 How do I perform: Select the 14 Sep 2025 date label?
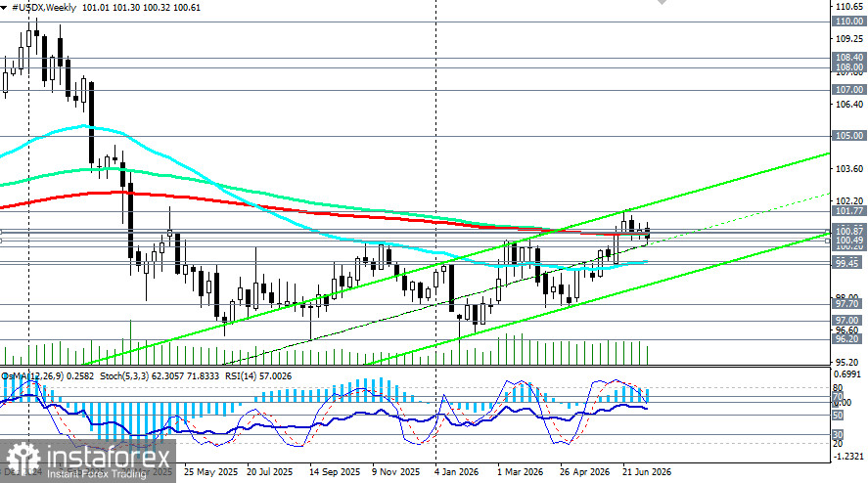pyautogui.click(x=335, y=472)
